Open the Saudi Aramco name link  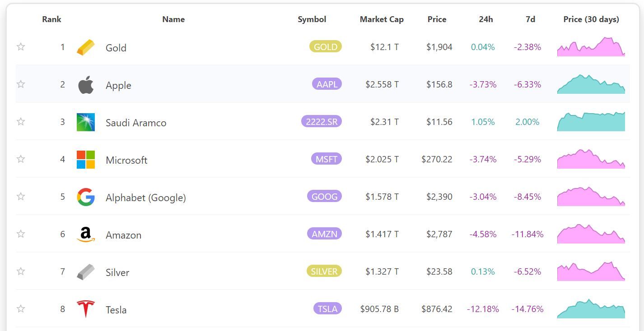click(136, 123)
